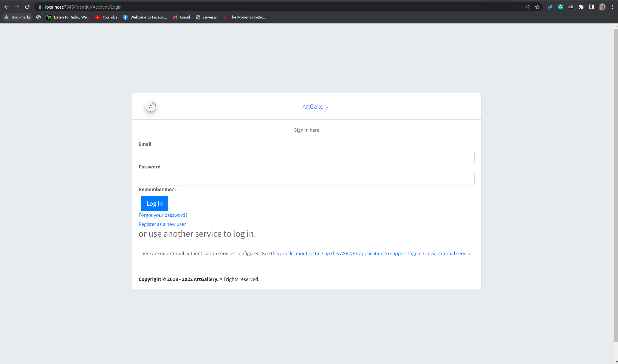
Task: Bookmark this page with the star
Action: click(537, 7)
